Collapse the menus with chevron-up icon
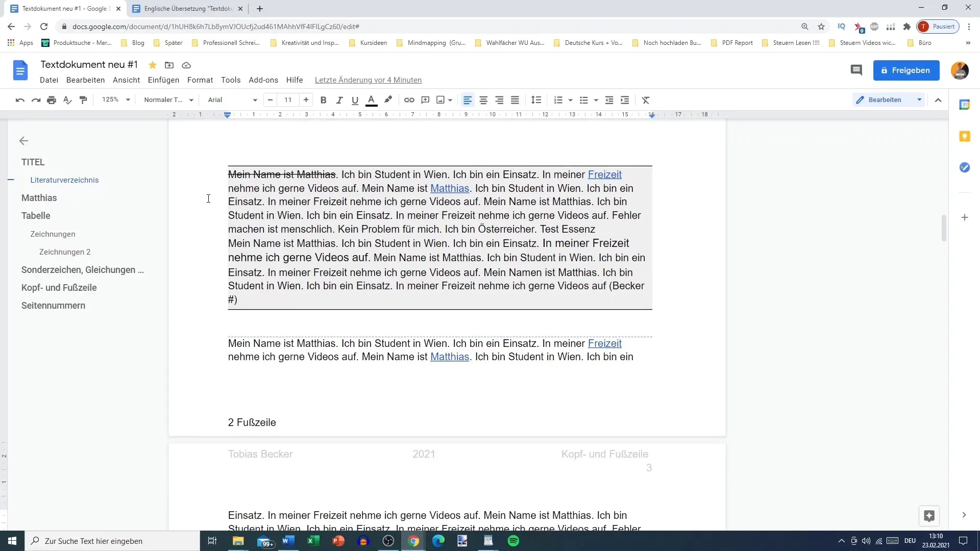Image resolution: width=980 pixels, height=551 pixels. (x=938, y=100)
